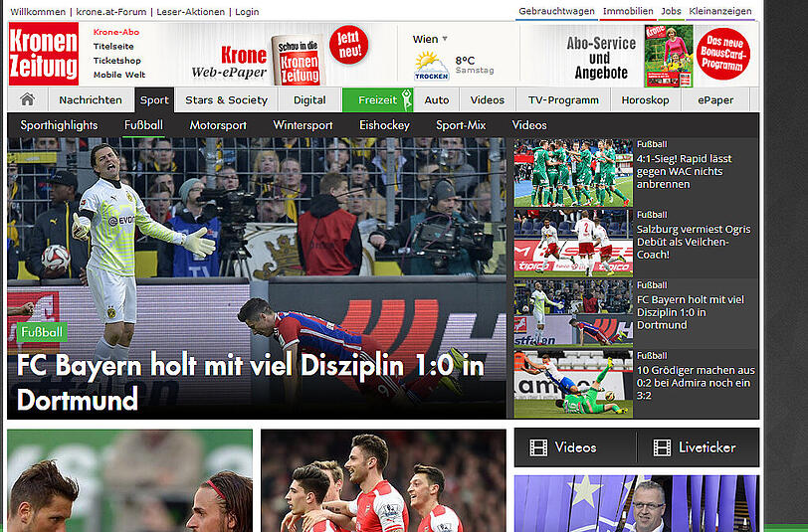808x532 pixels.
Task: Select Wintersport in the sport submenu
Action: coord(303,125)
